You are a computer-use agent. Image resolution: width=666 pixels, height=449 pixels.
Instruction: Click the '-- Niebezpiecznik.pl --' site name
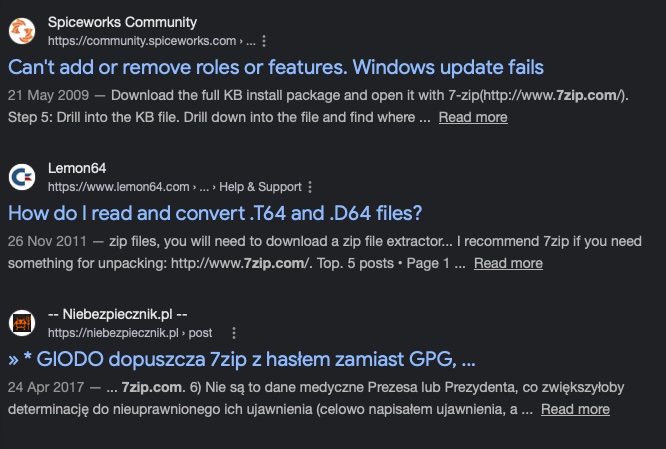pos(118,314)
